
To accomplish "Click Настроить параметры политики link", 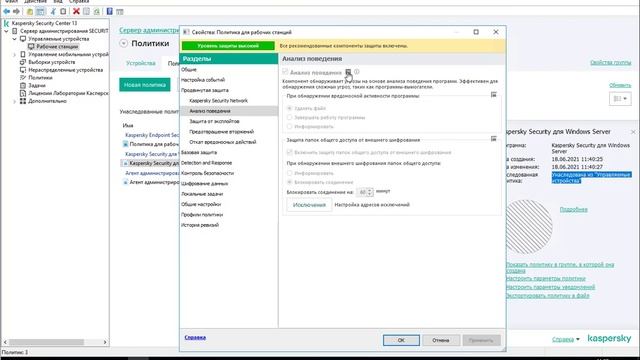I will 545,278.
